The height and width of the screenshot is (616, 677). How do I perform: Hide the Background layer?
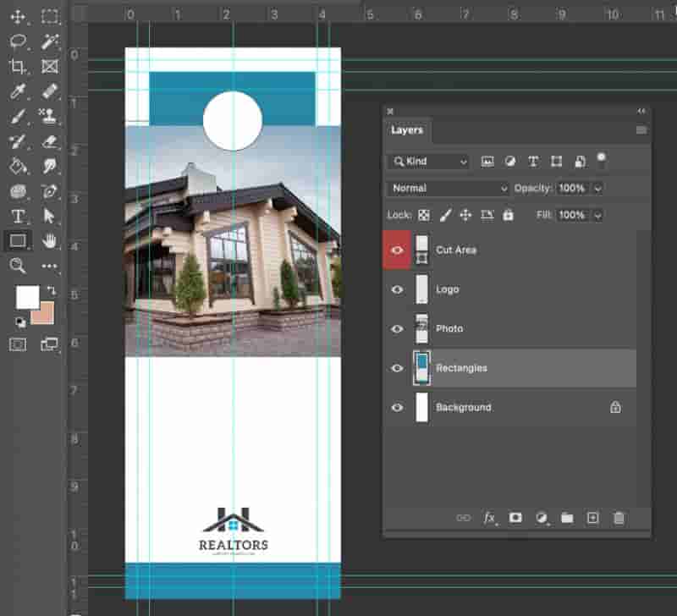click(397, 408)
